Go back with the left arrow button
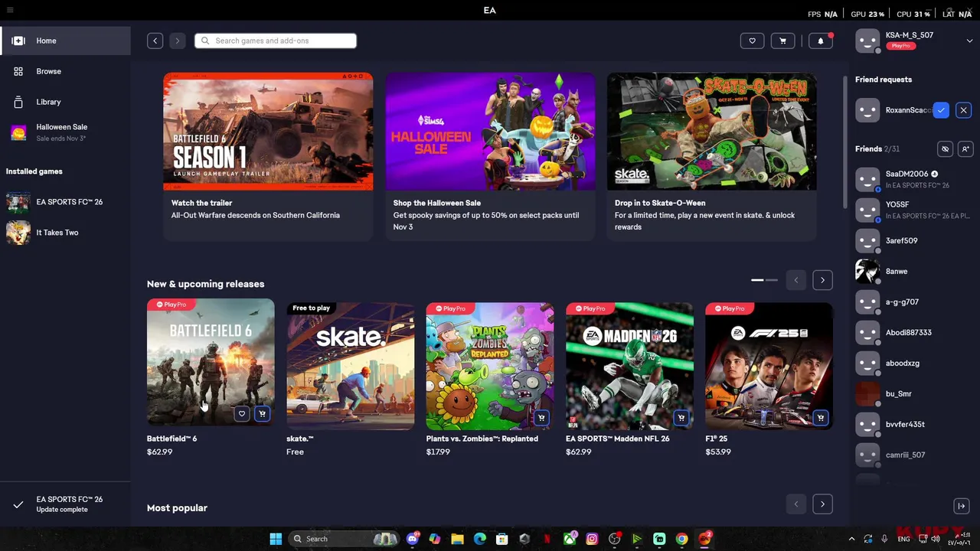980x551 pixels. (x=155, y=41)
